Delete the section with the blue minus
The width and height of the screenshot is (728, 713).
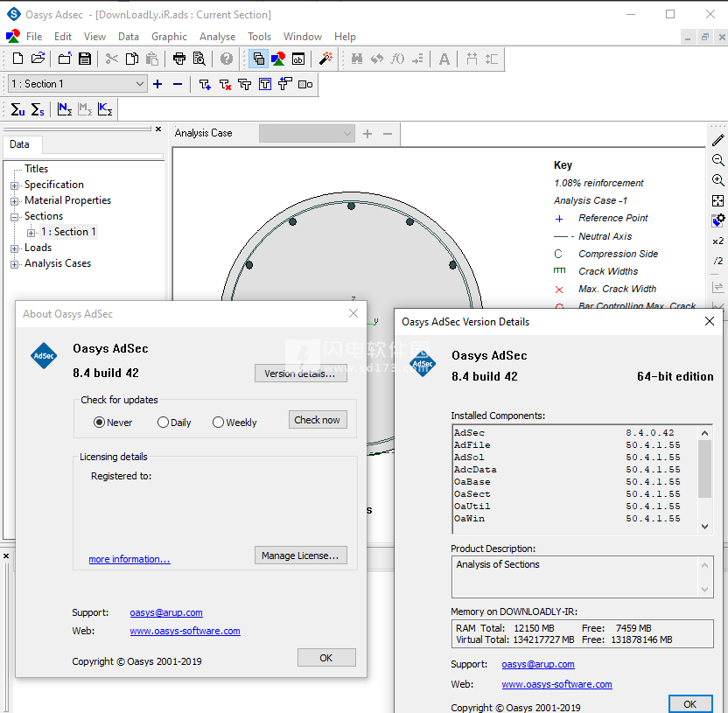point(178,84)
